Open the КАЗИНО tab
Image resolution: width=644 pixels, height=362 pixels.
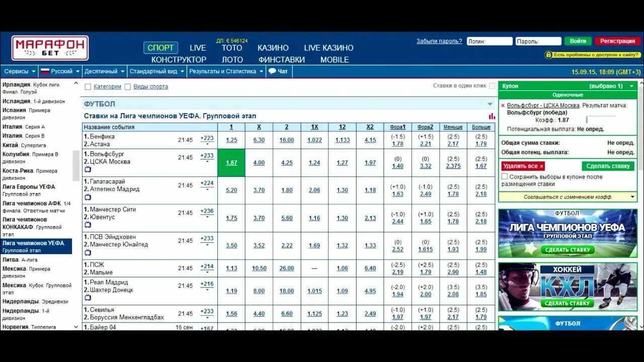(x=273, y=48)
